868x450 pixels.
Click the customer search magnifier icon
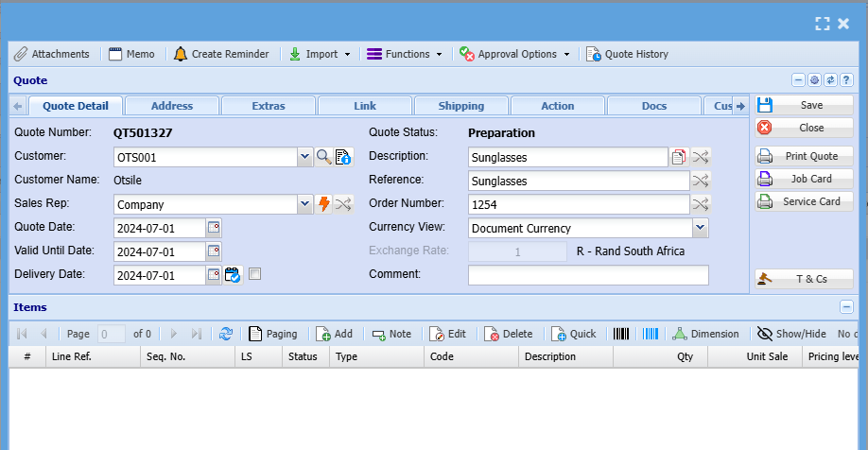point(323,157)
